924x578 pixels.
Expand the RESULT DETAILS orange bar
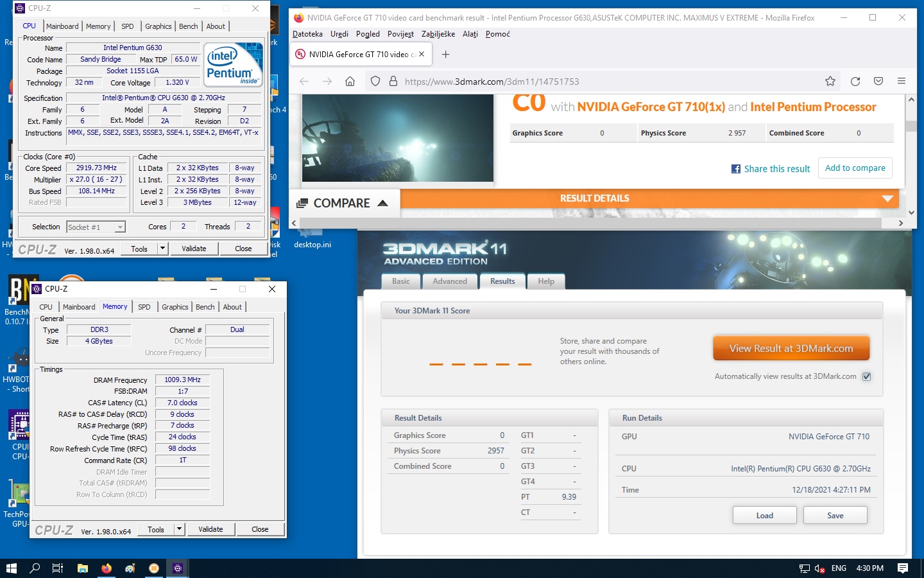click(x=888, y=198)
